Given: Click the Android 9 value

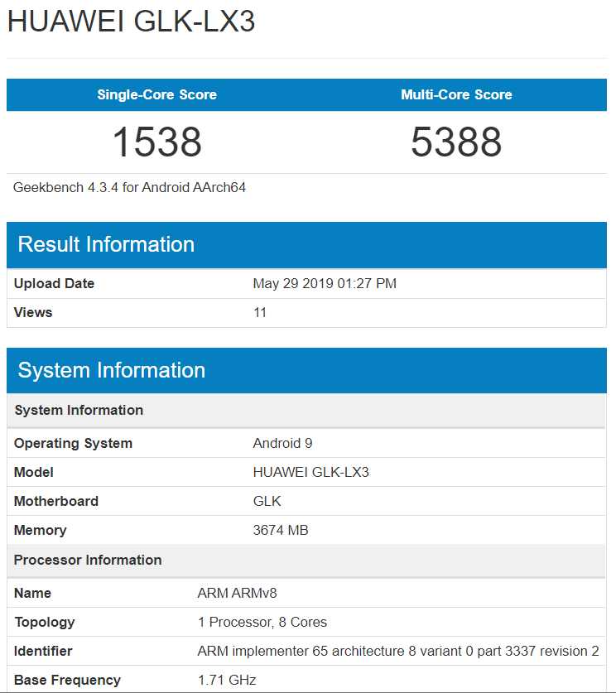Looking at the screenshot, I should click(x=283, y=443).
